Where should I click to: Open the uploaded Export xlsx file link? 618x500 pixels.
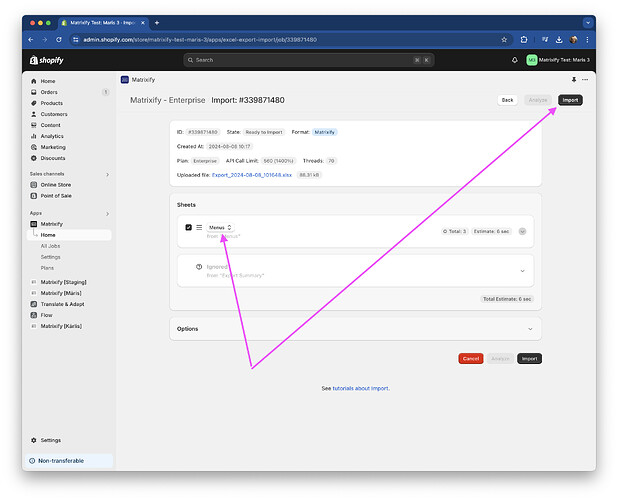tap(252, 175)
